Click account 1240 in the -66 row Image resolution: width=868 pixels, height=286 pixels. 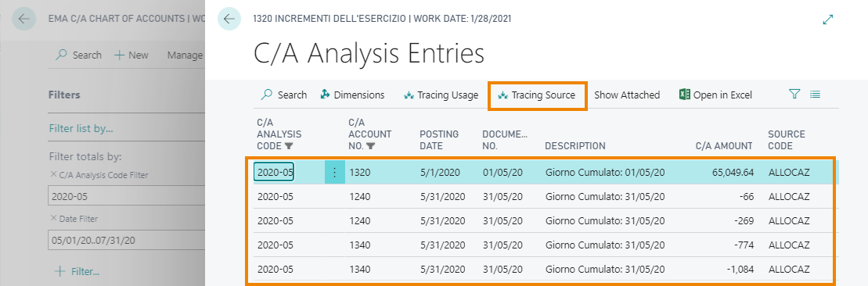(x=360, y=196)
